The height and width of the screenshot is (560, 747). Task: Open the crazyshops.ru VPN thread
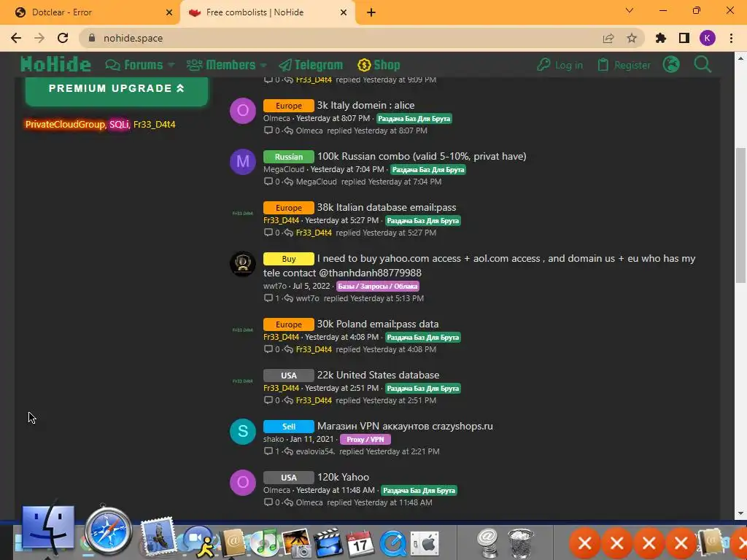click(405, 426)
